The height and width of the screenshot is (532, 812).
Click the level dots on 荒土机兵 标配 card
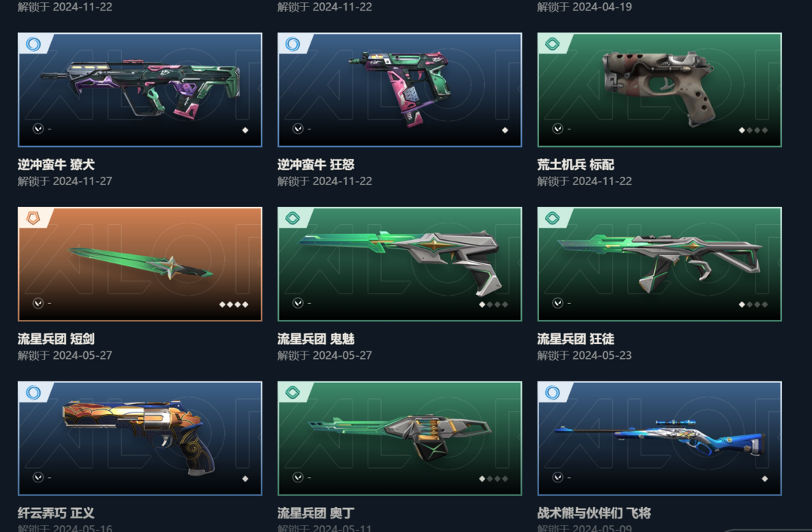click(753, 130)
